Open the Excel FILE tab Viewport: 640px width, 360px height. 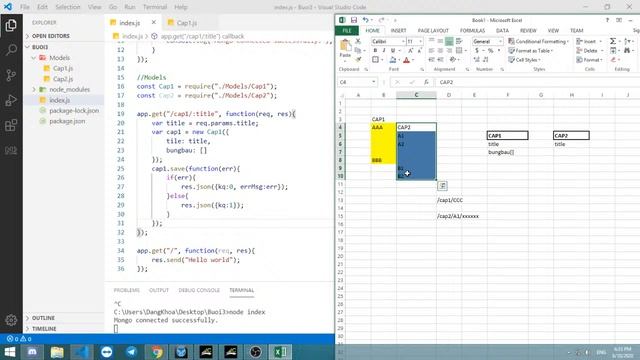(347, 31)
